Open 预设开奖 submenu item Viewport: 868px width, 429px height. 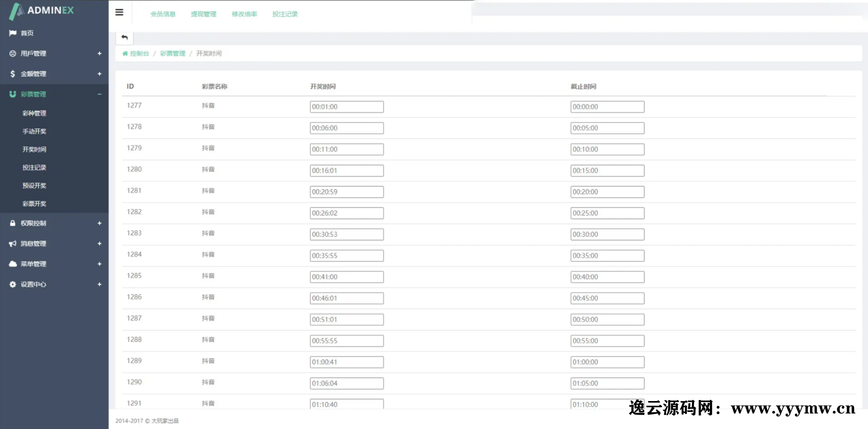click(x=34, y=186)
